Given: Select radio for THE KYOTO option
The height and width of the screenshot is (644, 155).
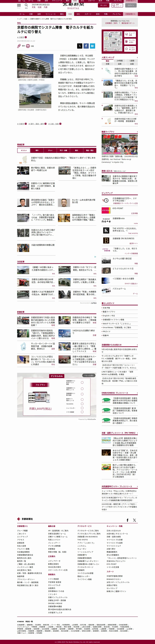Looking at the screenshot, I should click(82, 404).
